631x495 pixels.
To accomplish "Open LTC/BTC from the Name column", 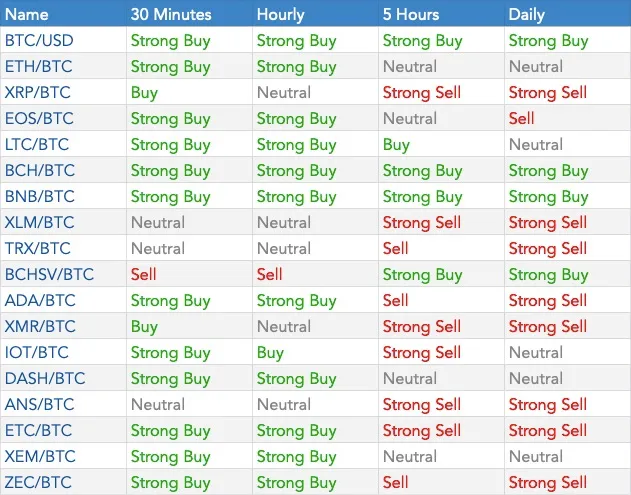I will (x=37, y=144).
